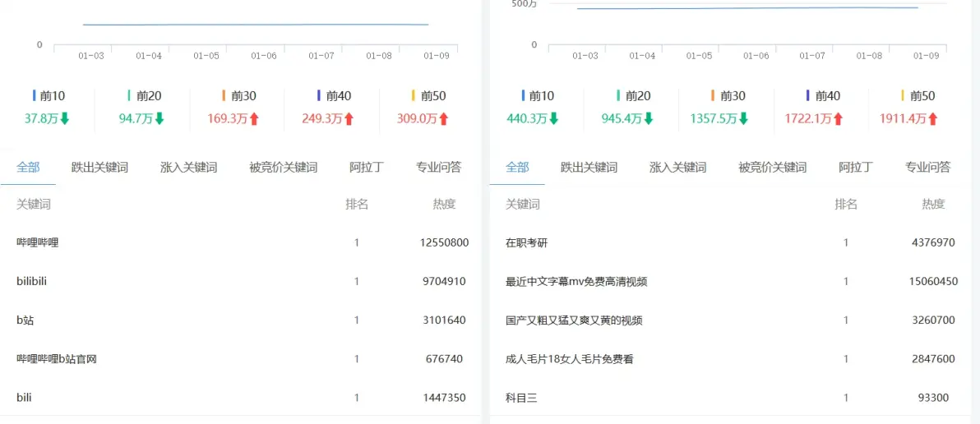
Task: Switch to 专业问答 tab in right panel
Action: pyautogui.click(x=928, y=168)
